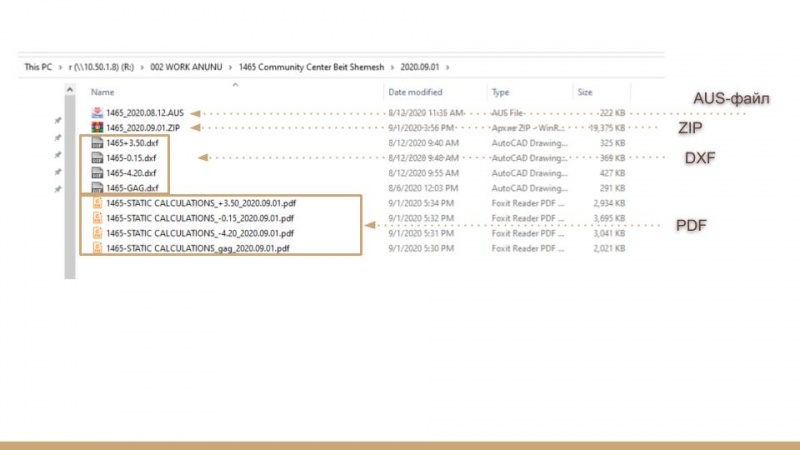Select the 1465-GAG.dxf file icon
Image resolution: width=800 pixels, height=450 pixels.
pos(97,188)
